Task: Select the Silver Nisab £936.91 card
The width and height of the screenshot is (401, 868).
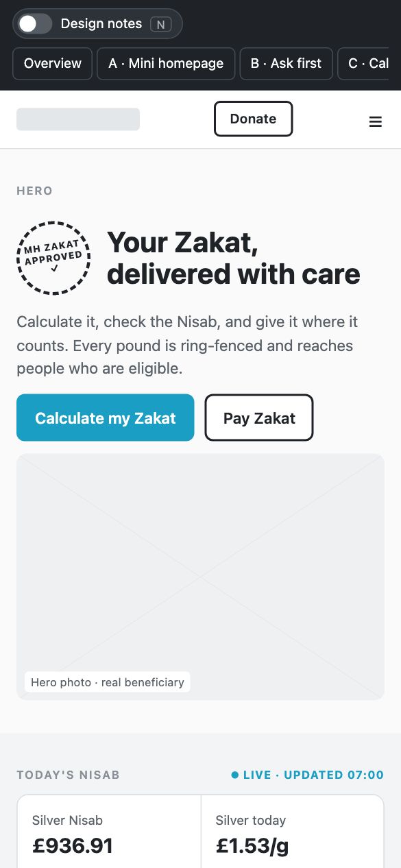Action: click(x=109, y=832)
